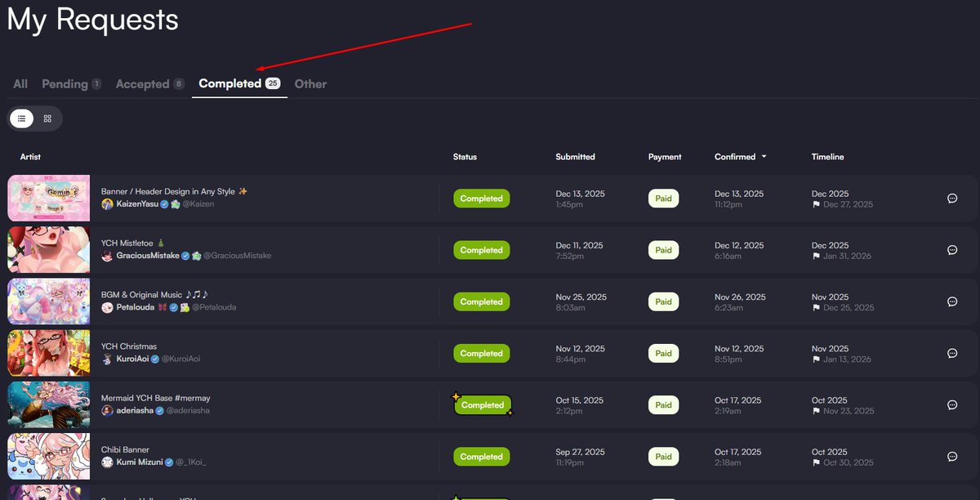Click KuroiAoi's avatar icon
980x500 pixels.
107,359
